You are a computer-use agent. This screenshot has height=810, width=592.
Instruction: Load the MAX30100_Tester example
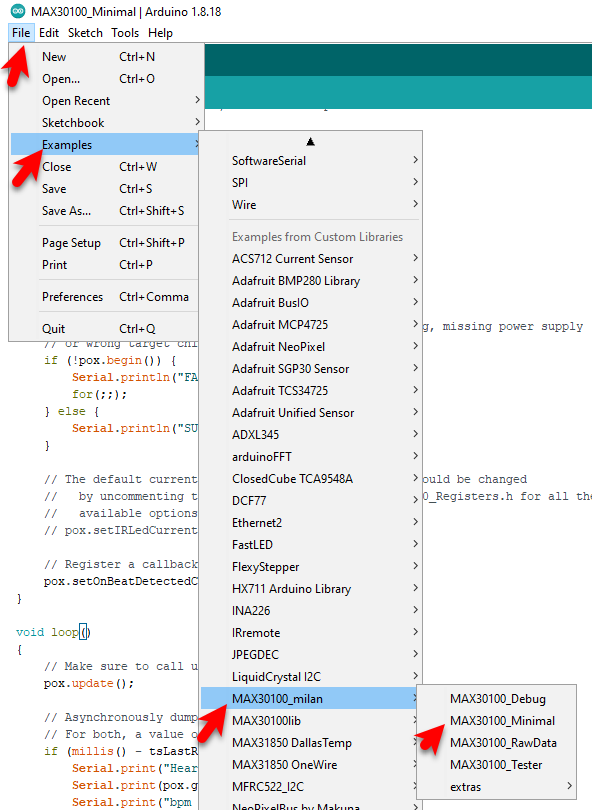496,765
